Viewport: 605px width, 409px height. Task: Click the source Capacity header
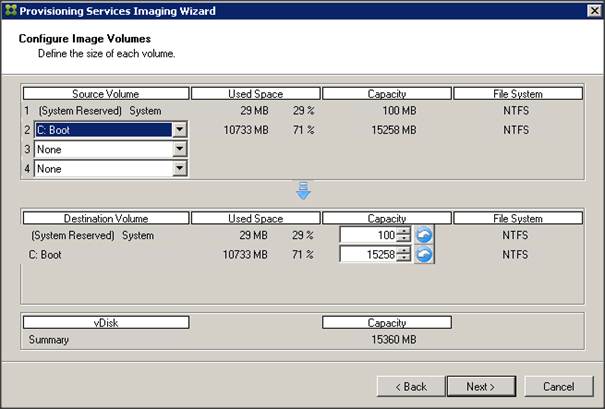387,93
